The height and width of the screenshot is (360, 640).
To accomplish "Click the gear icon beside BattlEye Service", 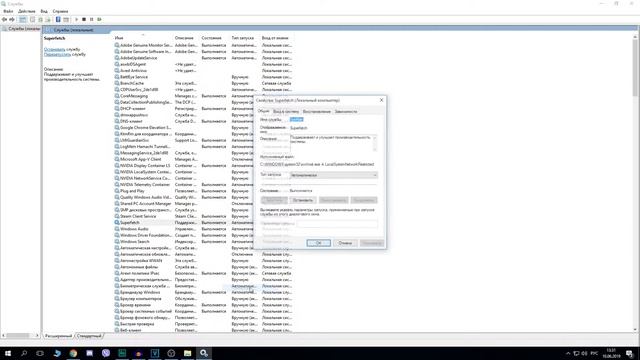I will pyautogui.click(x=117, y=77).
